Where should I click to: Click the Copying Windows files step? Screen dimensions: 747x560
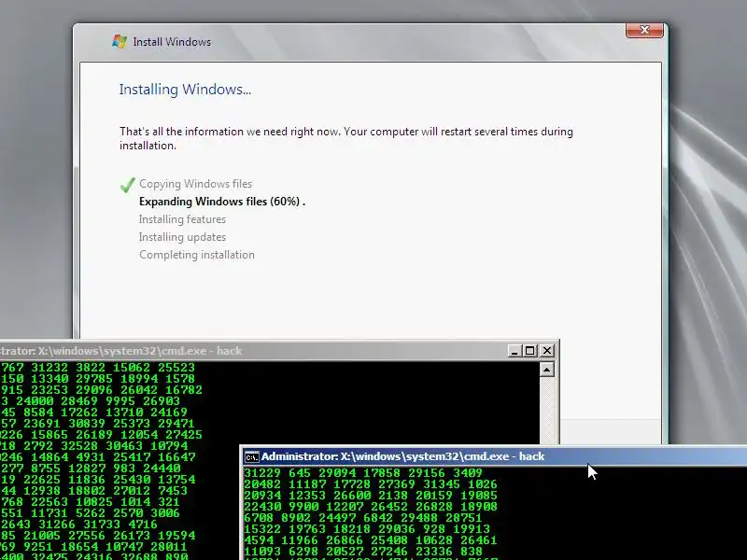(x=196, y=184)
